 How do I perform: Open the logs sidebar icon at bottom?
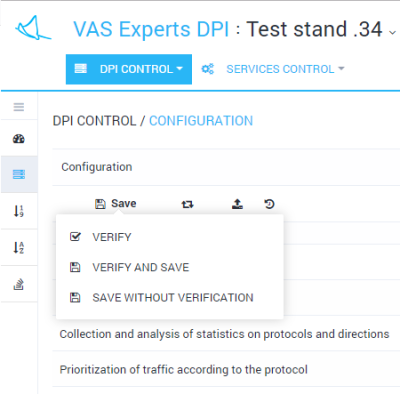tap(19, 284)
